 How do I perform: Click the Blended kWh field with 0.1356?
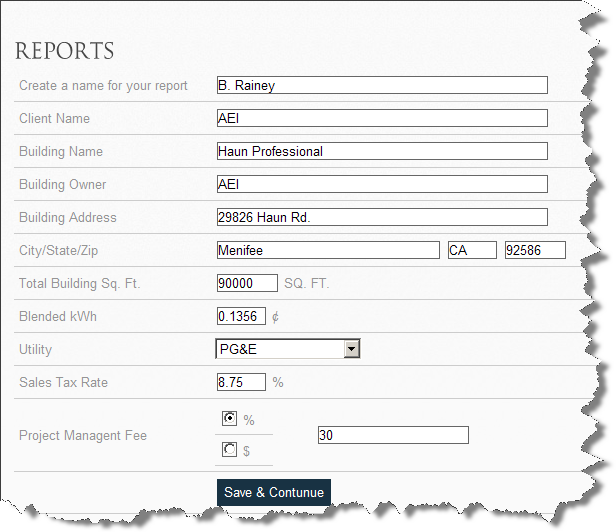[x=241, y=316]
